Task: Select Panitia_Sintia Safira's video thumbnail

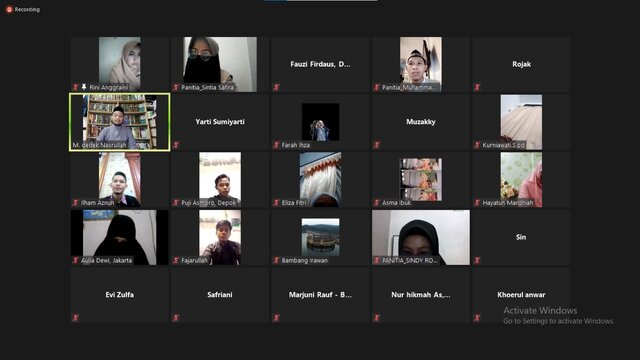Action: click(x=220, y=64)
